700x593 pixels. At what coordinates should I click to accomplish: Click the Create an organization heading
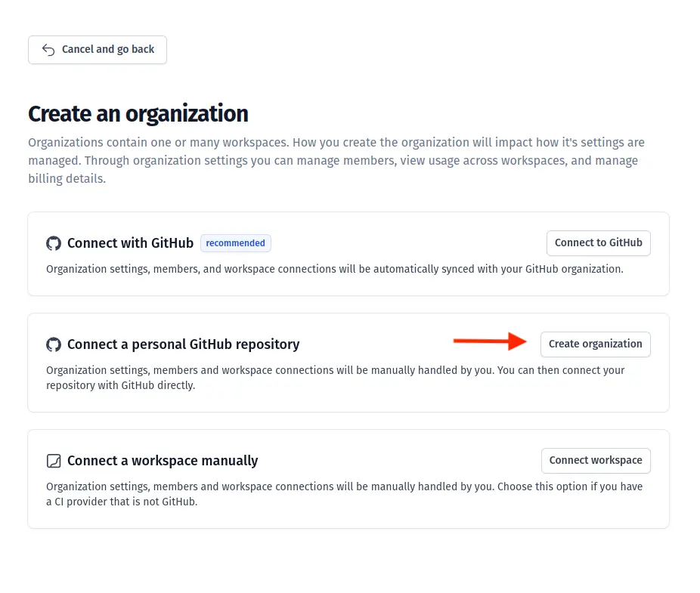(x=138, y=113)
